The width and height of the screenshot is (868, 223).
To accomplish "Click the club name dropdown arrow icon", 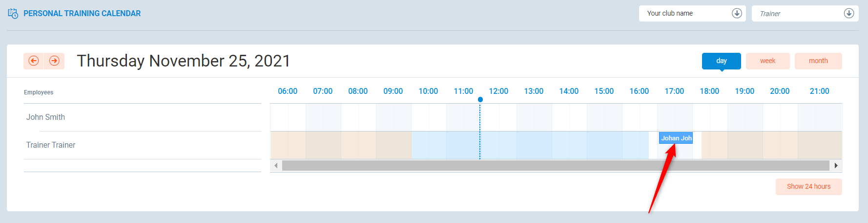I will (x=737, y=13).
